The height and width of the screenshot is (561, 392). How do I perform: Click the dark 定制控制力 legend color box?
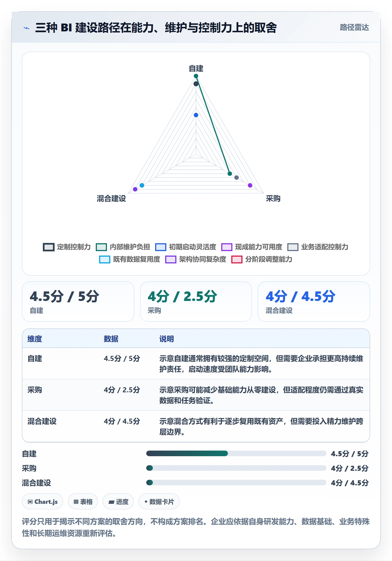[x=48, y=247]
